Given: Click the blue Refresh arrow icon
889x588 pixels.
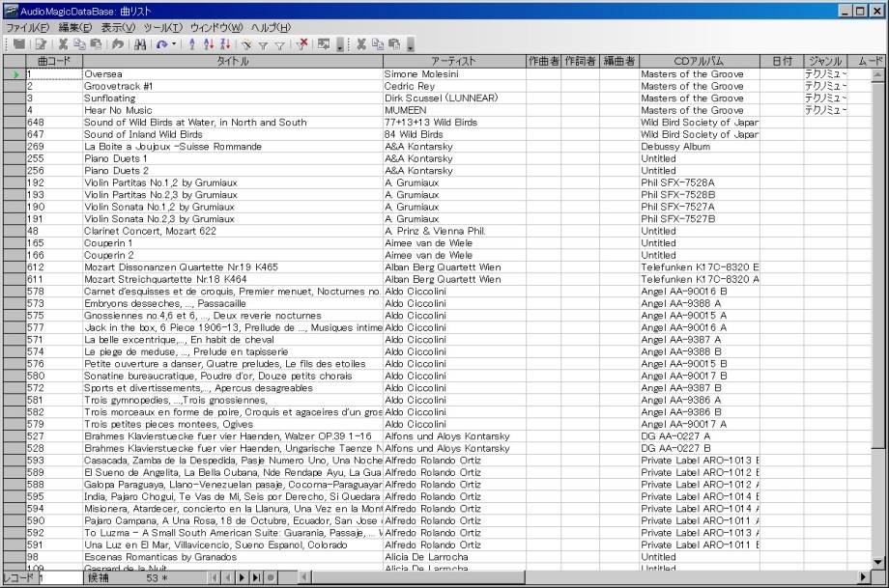Looking at the screenshot, I should pyautogui.click(x=162, y=44).
